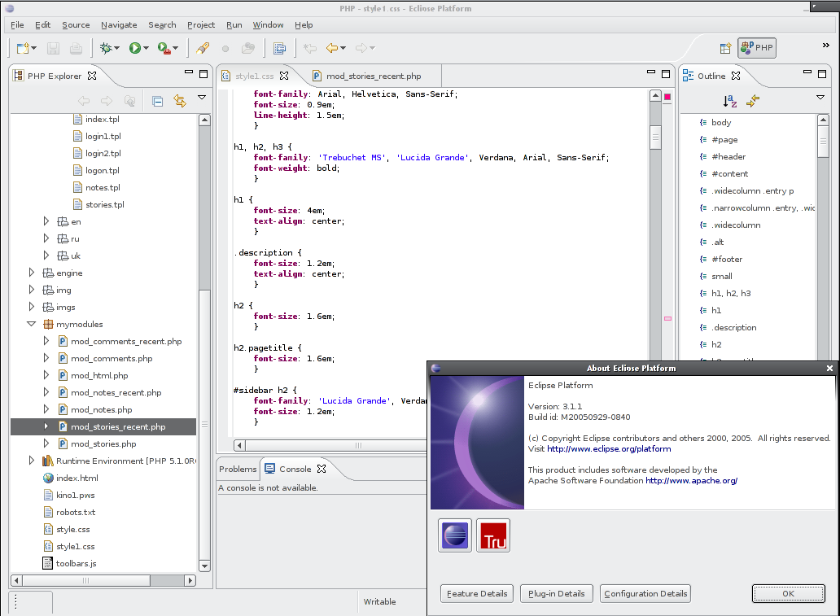Start the Debug bug icon
This screenshot has height=616, width=840.
pos(106,48)
